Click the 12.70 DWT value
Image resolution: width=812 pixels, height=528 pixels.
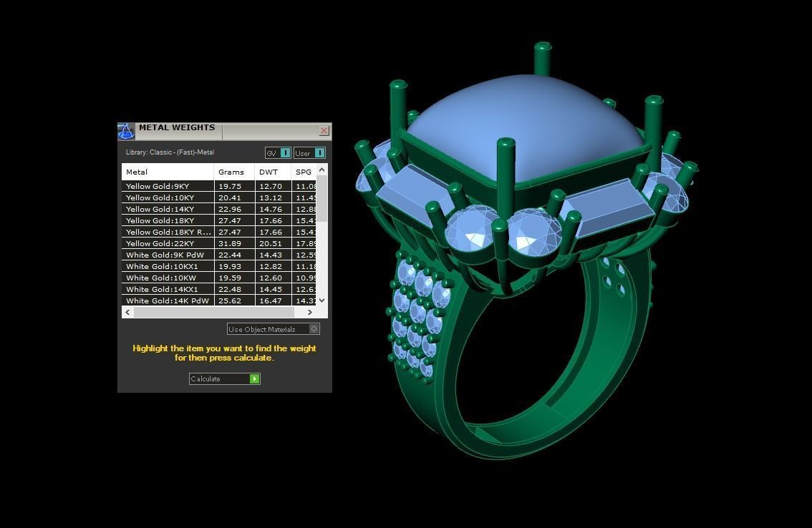[271, 186]
